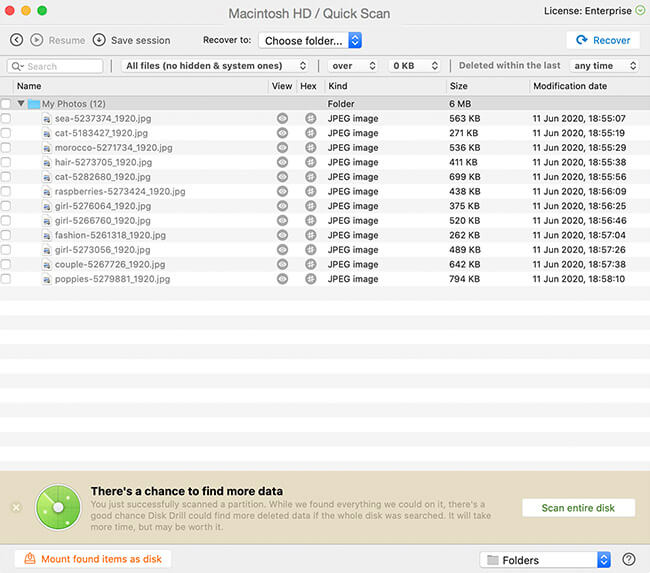Click the License Enterprise checkmark icon
Image resolution: width=650 pixels, height=573 pixels.
640,11
